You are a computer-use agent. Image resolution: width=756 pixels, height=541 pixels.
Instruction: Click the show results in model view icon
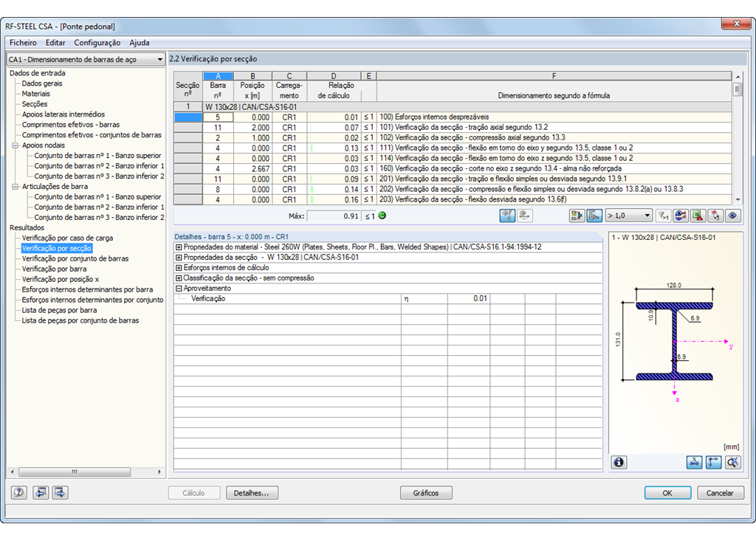click(x=507, y=216)
